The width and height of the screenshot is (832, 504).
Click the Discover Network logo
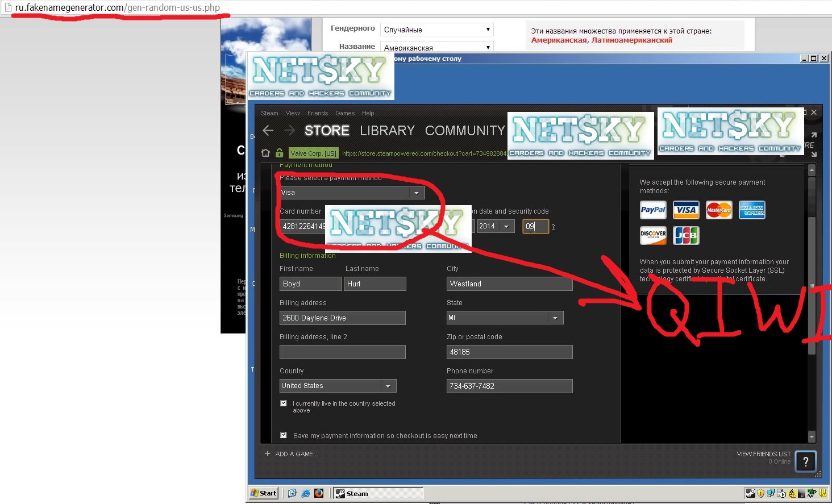coord(653,235)
